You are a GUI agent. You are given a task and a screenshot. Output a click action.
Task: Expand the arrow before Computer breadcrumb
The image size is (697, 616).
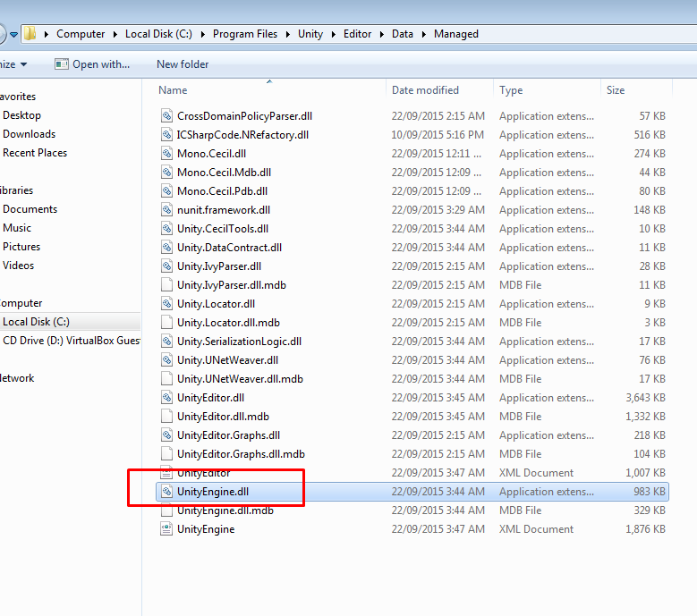(x=47, y=34)
